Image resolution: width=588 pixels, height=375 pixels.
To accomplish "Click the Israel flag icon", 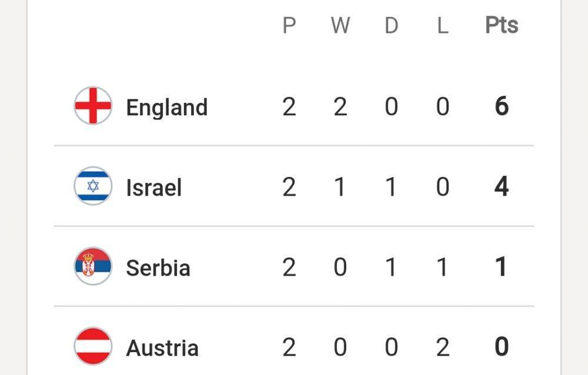I will [93, 186].
